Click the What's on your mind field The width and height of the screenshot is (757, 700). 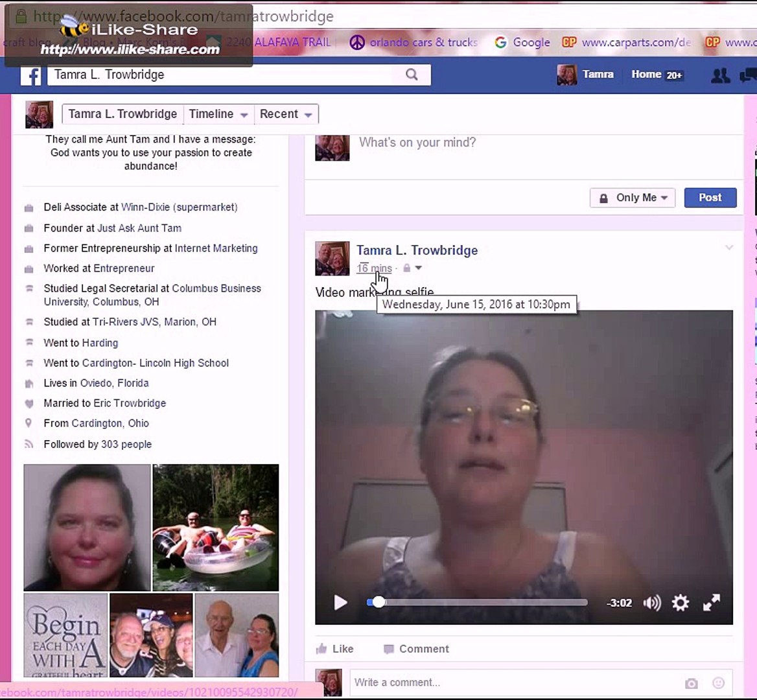click(417, 143)
